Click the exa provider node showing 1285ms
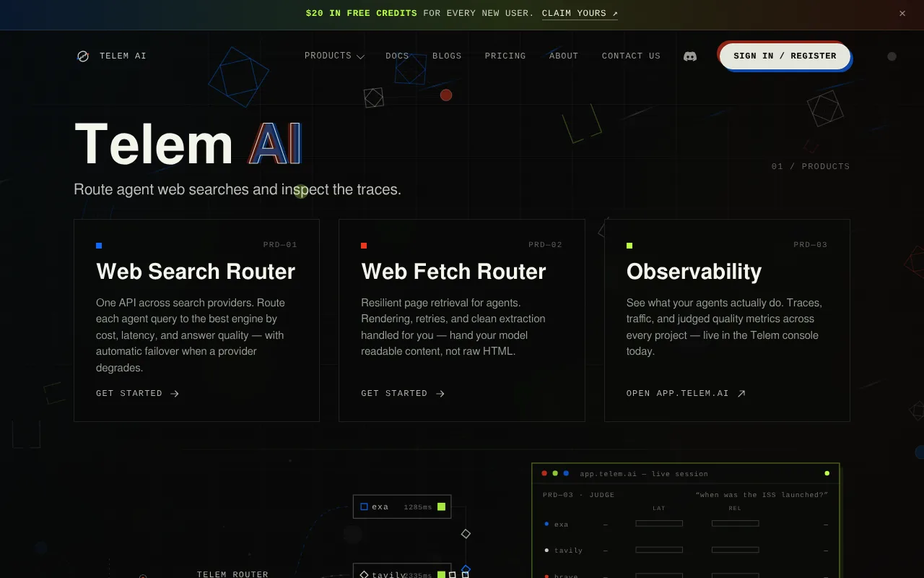924x578 pixels. point(402,506)
